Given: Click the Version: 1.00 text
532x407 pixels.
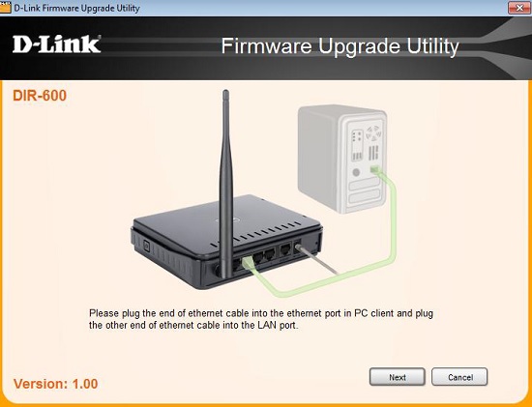Looking at the screenshot, I should pyautogui.click(x=56, y=384).
